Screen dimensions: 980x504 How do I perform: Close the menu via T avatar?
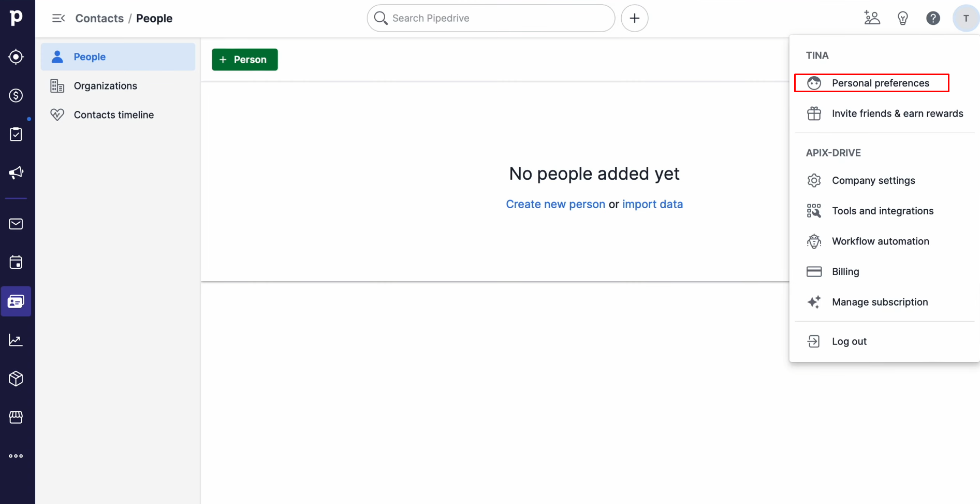[966, 18]
